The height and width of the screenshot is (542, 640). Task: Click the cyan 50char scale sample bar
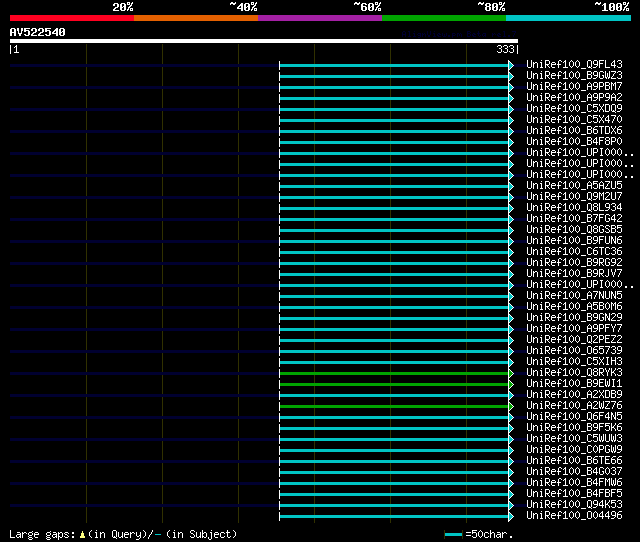(x=453, y=534)
